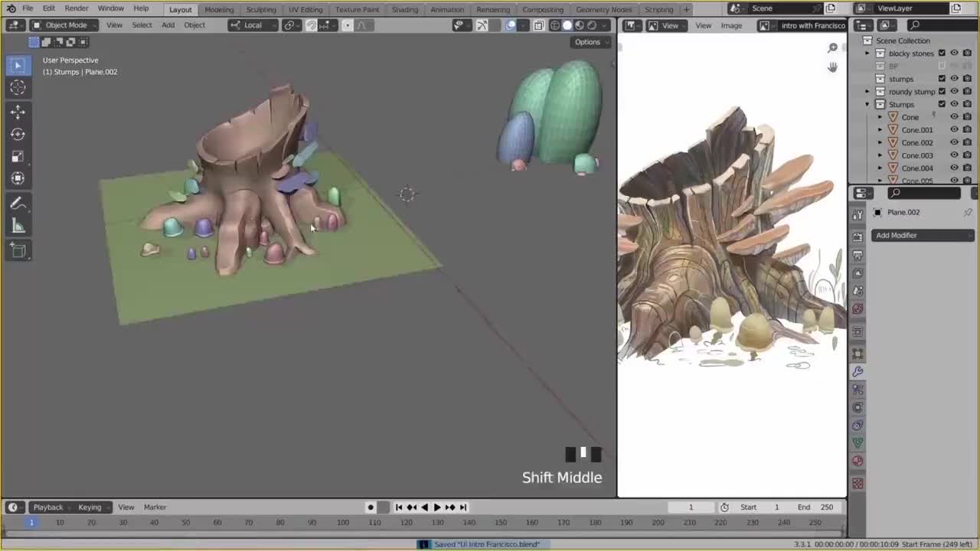Open the Render menu
Viewport: 980px width, 551px height.
coord(77,8)
